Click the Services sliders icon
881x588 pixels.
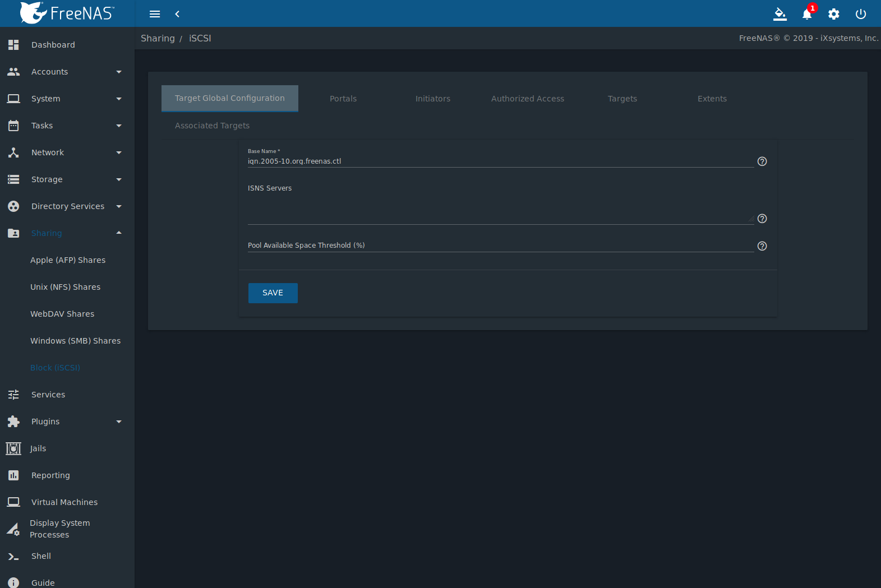click(13, 395)
